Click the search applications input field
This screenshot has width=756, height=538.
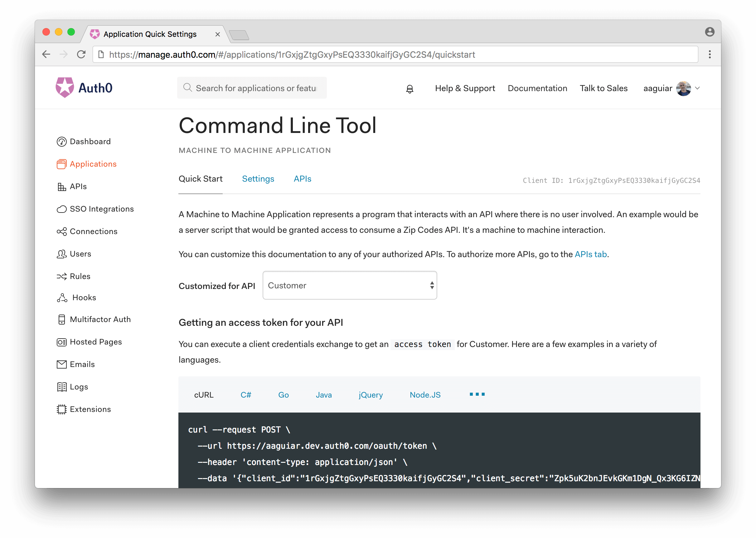pyautogui.click(x=252, y=88)
